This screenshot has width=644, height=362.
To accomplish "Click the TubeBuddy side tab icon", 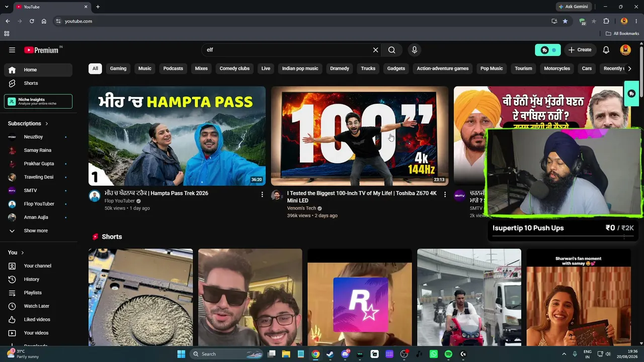I will tap(631, 94).
